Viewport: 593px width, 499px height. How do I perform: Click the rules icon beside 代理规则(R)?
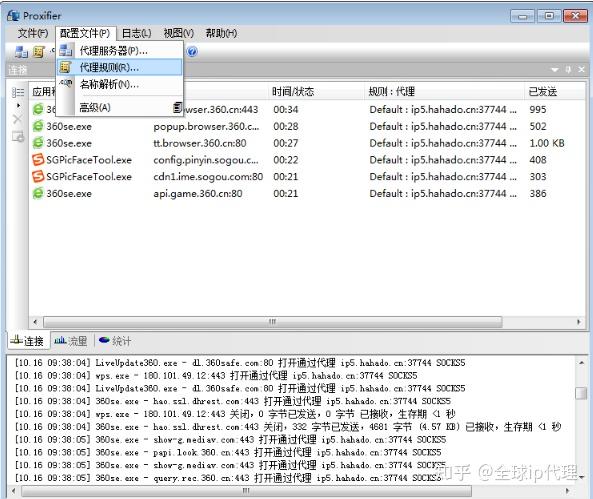click(65, 67)
